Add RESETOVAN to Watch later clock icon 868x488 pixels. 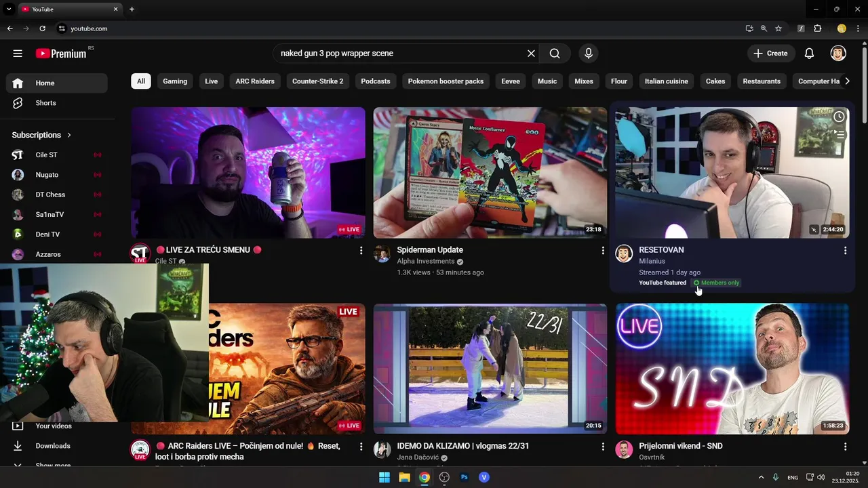pos(839,117)
